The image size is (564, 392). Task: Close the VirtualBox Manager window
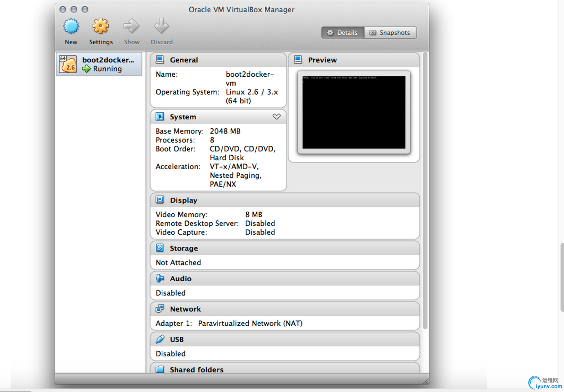pyautogui.click(x=63, y=9)
